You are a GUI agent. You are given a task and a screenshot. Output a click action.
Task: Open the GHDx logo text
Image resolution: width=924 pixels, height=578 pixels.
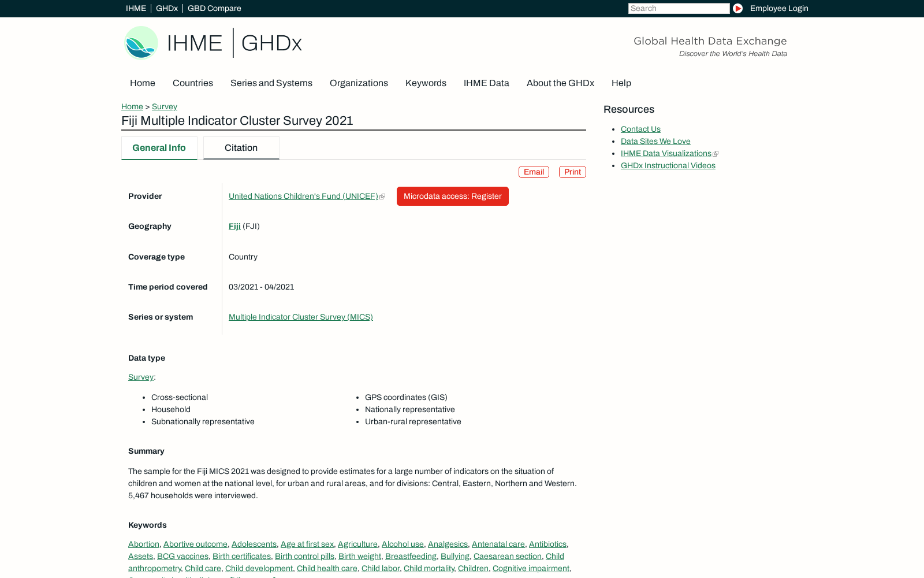271,43
